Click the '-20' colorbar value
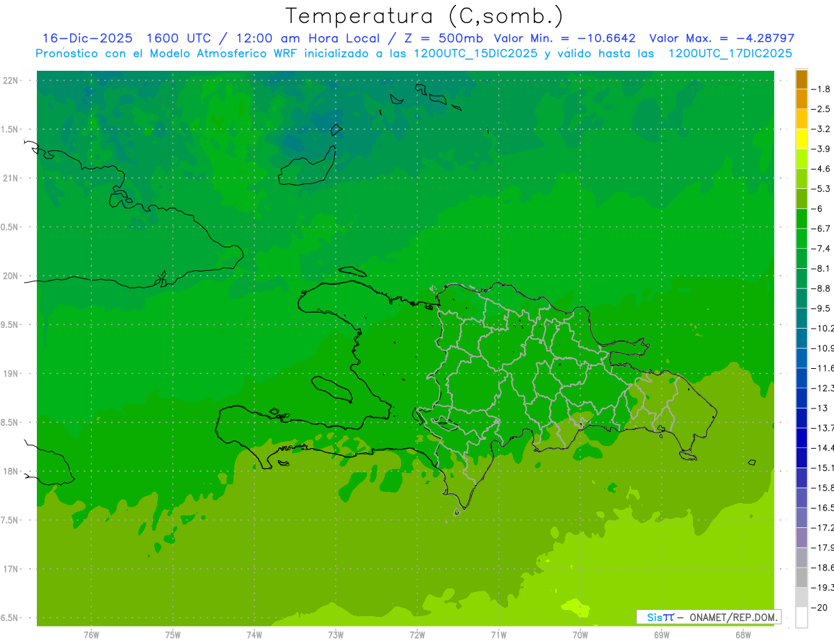 coord(821,608)
